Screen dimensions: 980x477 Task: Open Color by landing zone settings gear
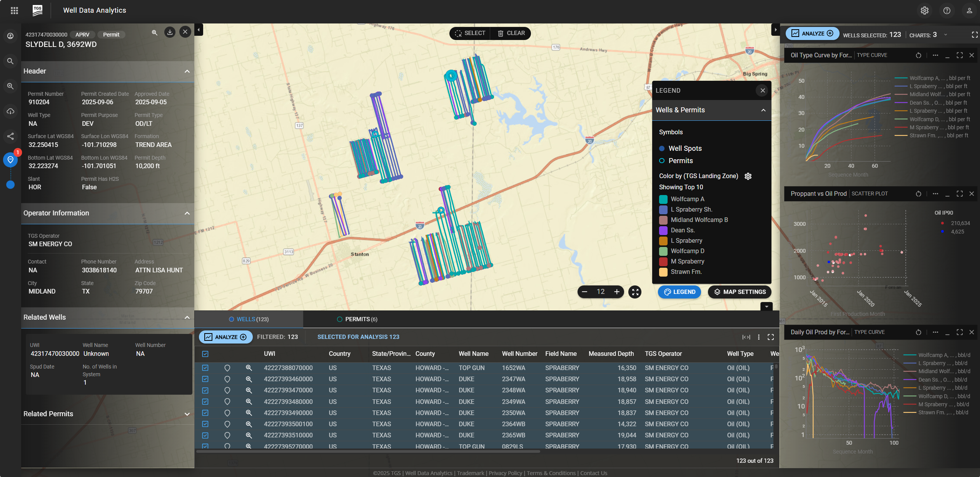coord(748,176)
